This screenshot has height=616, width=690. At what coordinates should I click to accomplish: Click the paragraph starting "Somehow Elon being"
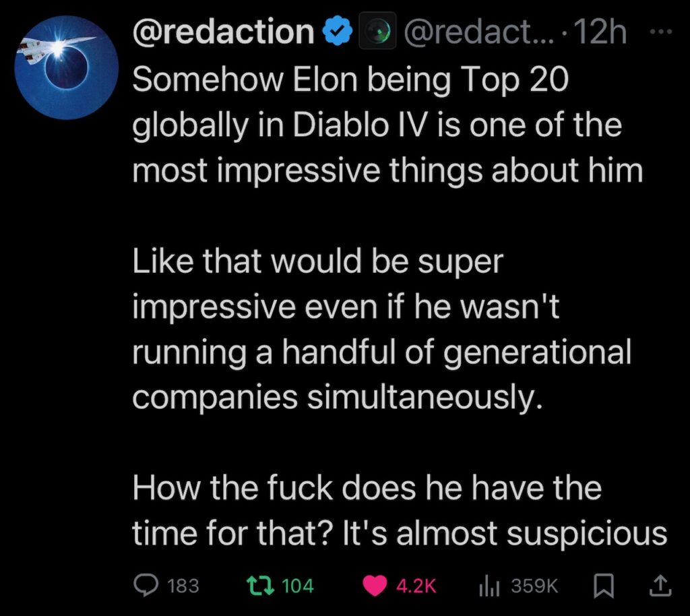click(x=385, y=126)
